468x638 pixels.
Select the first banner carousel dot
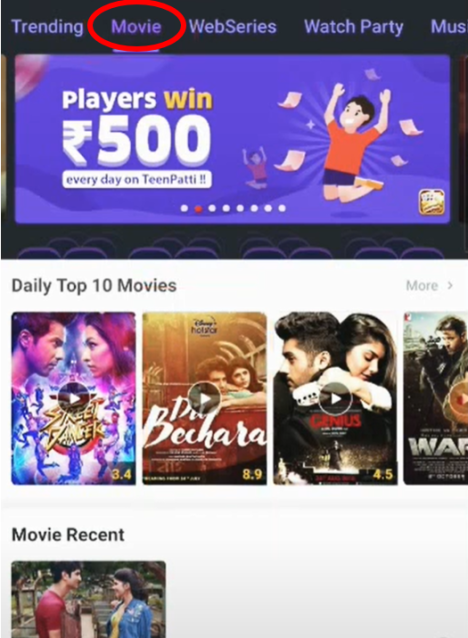184,208
